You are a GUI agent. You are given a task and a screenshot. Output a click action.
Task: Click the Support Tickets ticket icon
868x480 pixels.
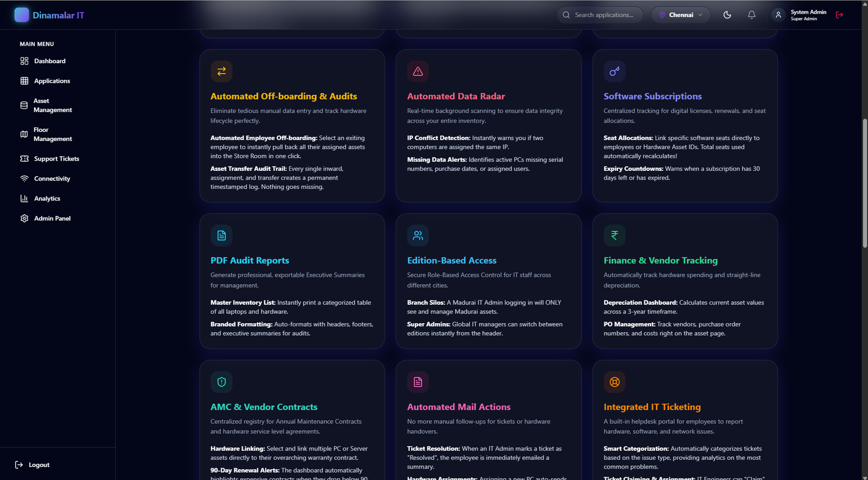24,159
